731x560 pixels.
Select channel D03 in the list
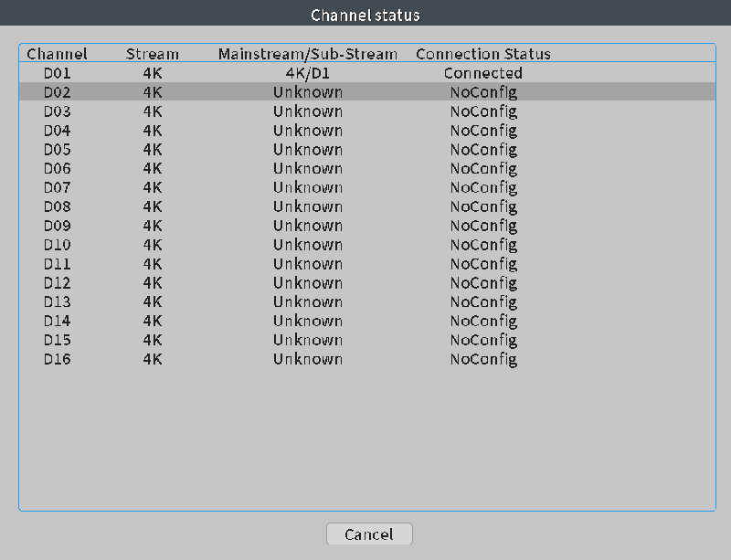(x=57, y=111)
